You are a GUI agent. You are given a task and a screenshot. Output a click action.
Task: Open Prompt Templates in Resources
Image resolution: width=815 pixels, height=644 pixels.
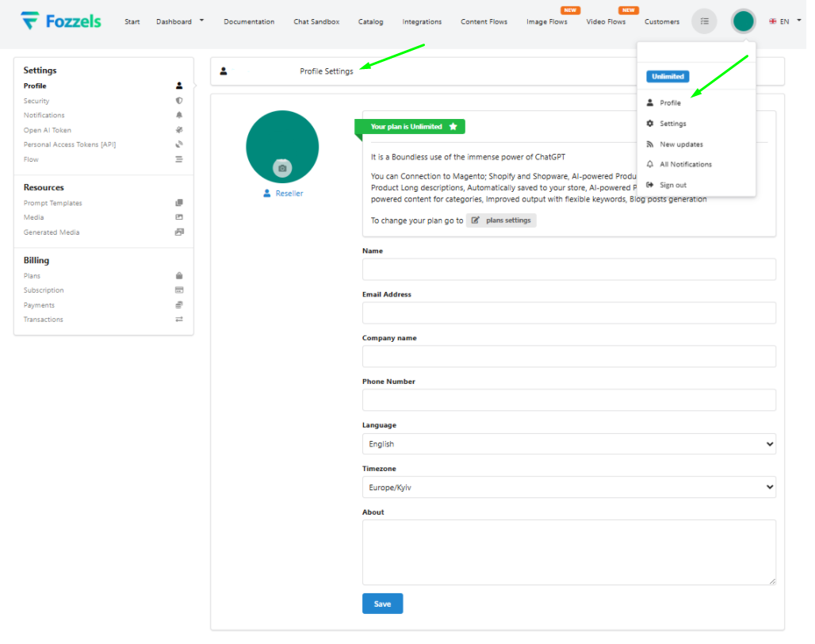pos(52,203)
